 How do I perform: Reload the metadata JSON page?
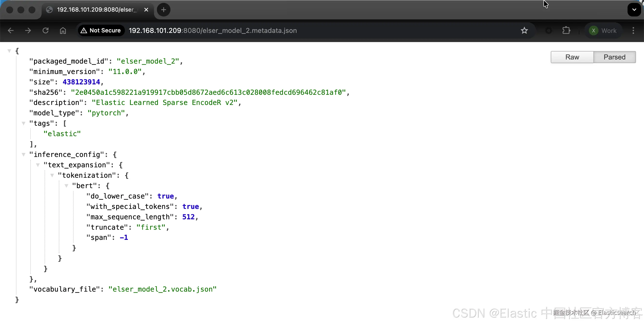pyautogui.click(x=46, y=30)
